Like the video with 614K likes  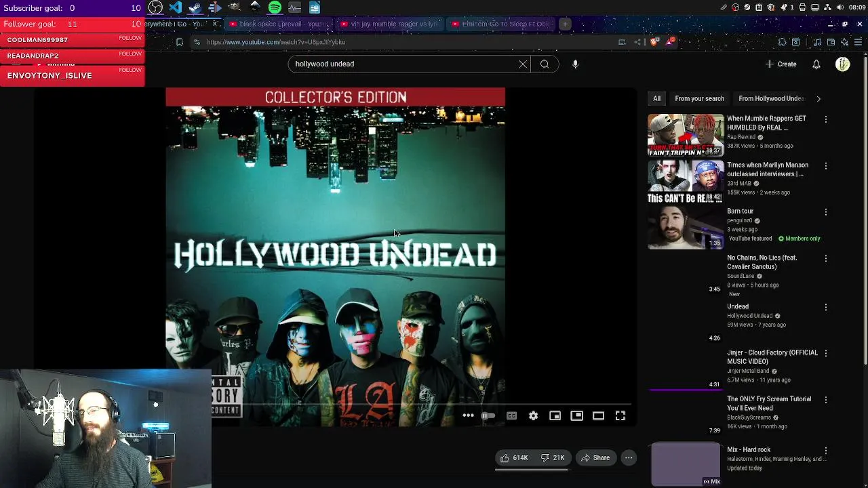514,457
